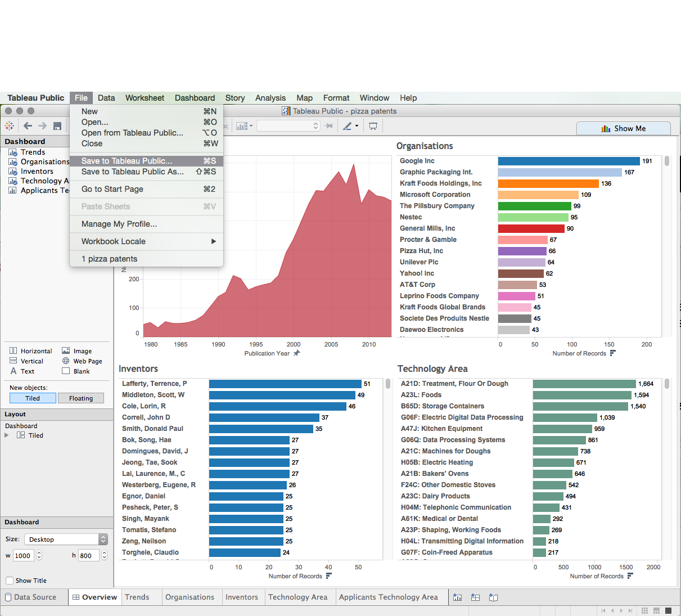The image size is (681, 616).
Task: Click the height value stepper
Action: (x=104, y=556)
